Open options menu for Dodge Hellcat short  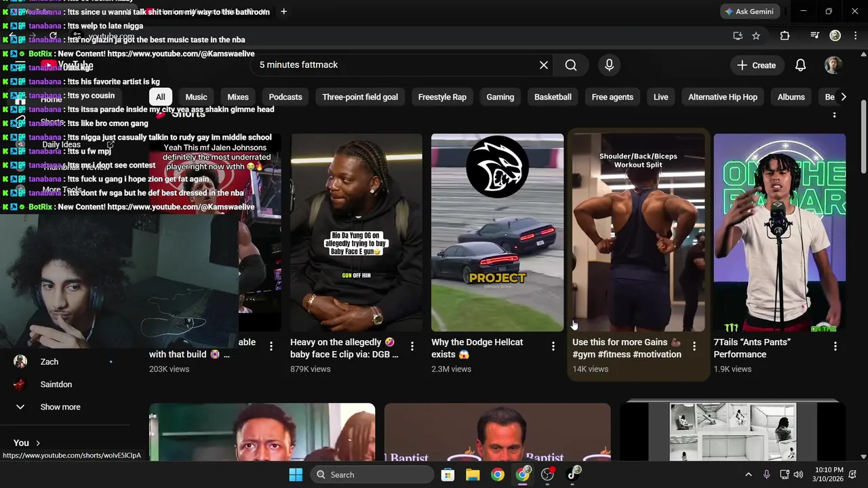click(x=553, y=346)
